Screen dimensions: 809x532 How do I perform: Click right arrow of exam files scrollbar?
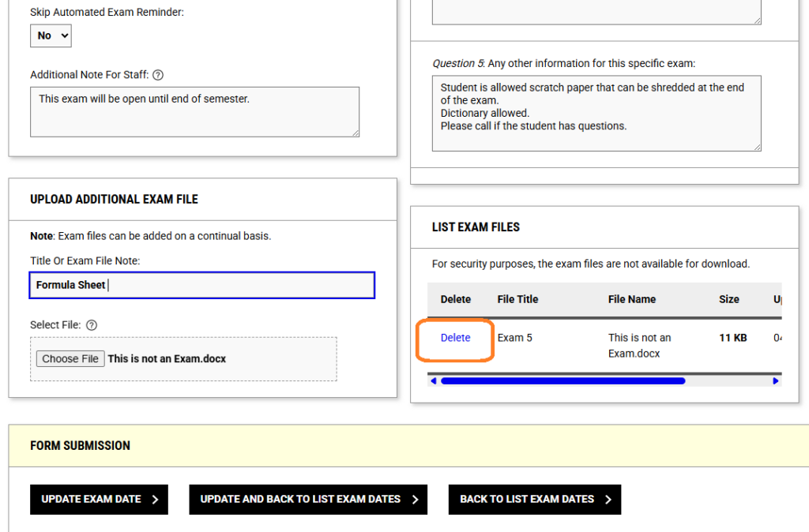tap(776, 381)
